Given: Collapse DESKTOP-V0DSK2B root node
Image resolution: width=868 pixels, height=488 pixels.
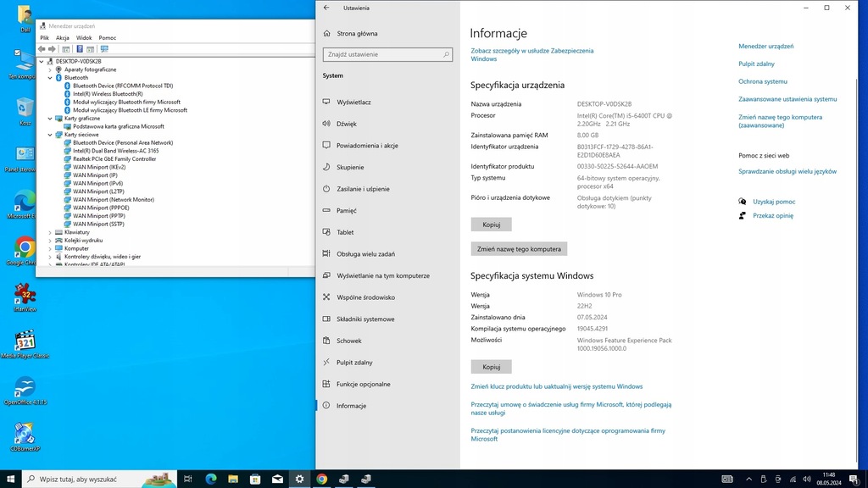Looking at the screenshot, I should coord(42,61).
